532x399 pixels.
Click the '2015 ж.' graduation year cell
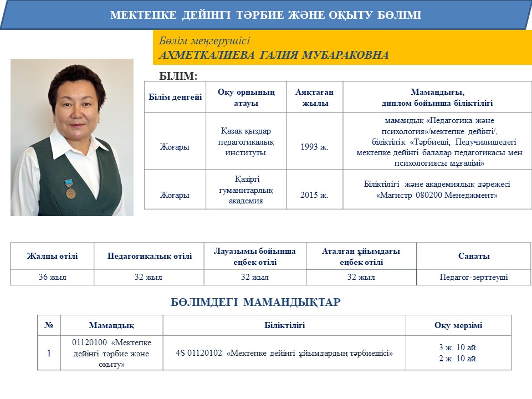(x=314, y=195)
